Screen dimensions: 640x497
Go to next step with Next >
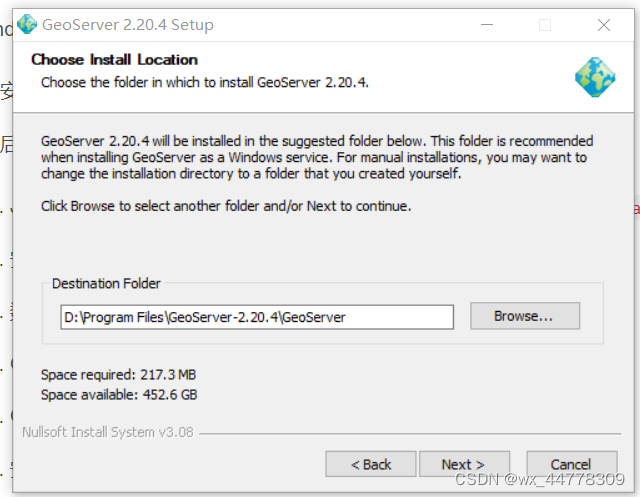464,464
